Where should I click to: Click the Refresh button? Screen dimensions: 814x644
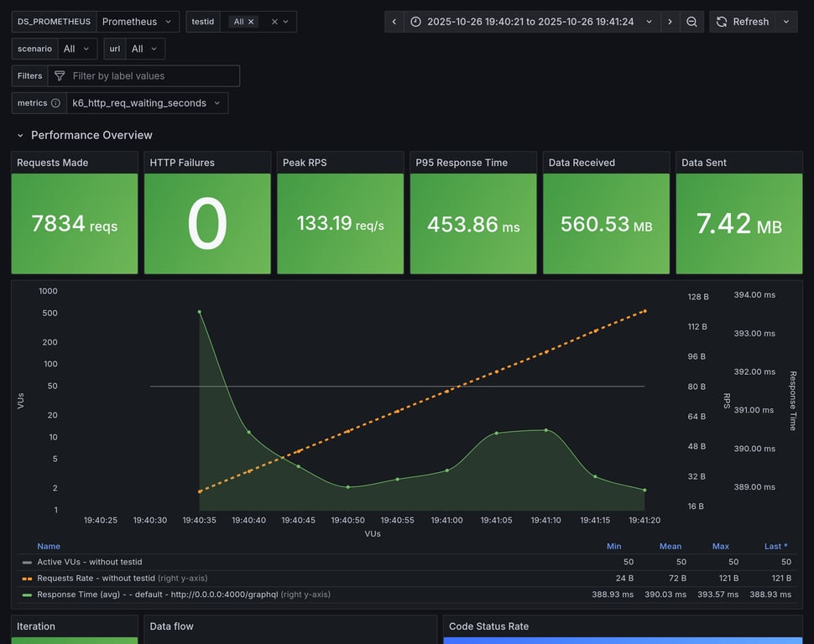(x=742, y=22)
